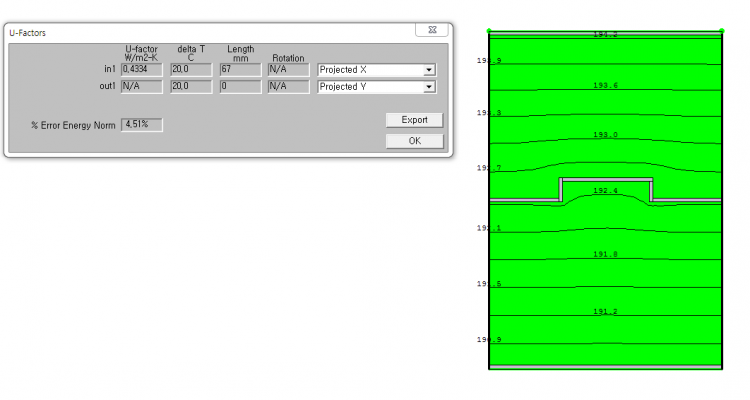Click the U-Factors dialog title bar
The height and width of the screenshot is (400, 750).
pyautogui.click(x=200, y=32)
